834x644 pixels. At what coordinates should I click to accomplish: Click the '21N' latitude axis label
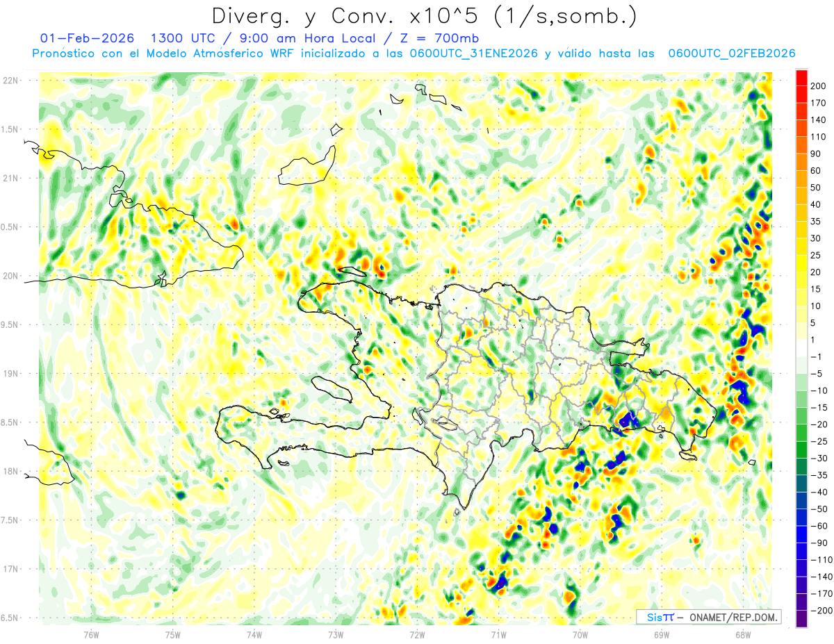coord(11,178)
